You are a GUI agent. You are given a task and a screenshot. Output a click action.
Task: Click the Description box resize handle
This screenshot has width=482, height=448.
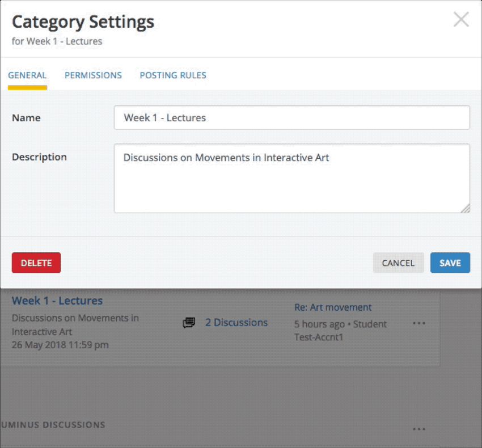(466, 209)
